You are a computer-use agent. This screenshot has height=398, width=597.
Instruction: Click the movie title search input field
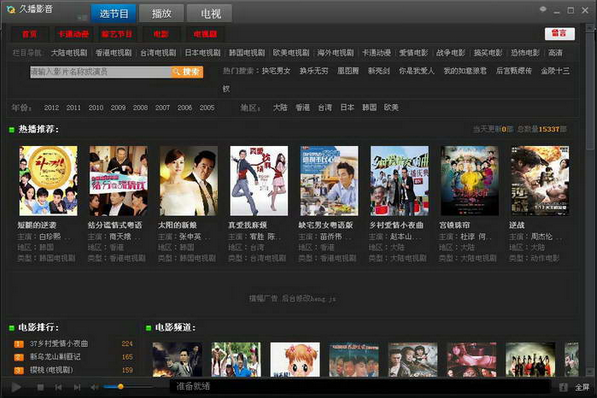coord(101,72)
